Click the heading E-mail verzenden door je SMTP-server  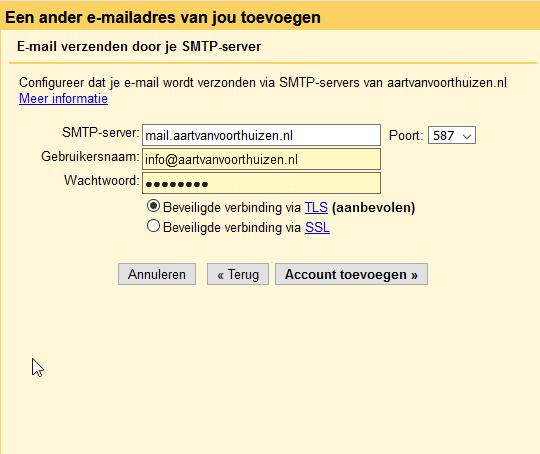coord(139,47)
